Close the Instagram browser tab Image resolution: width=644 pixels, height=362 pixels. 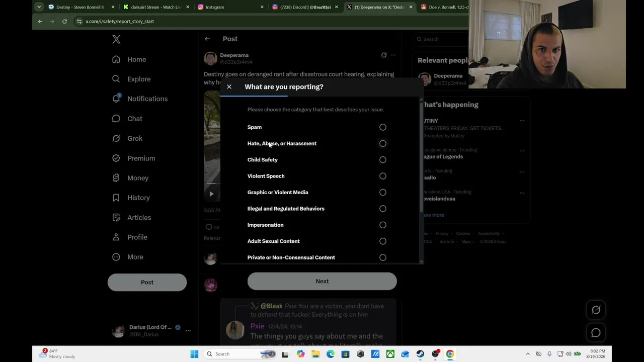coord(262,7)
